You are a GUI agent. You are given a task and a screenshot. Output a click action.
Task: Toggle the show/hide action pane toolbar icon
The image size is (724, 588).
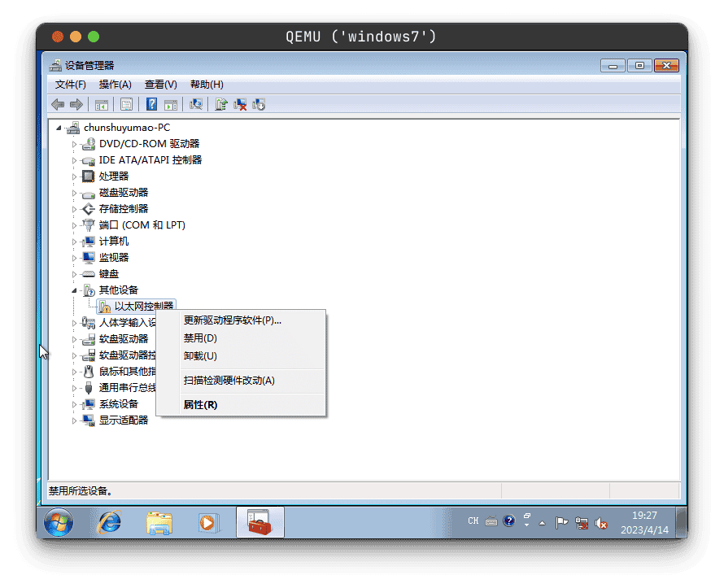coord(171,105)
